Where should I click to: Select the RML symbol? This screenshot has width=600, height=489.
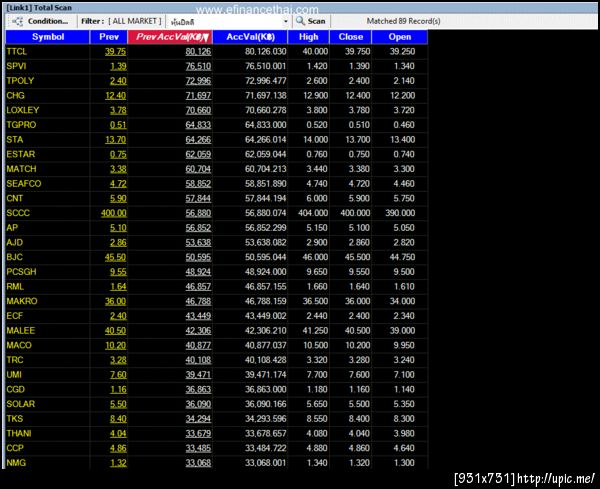click(15, 287)
